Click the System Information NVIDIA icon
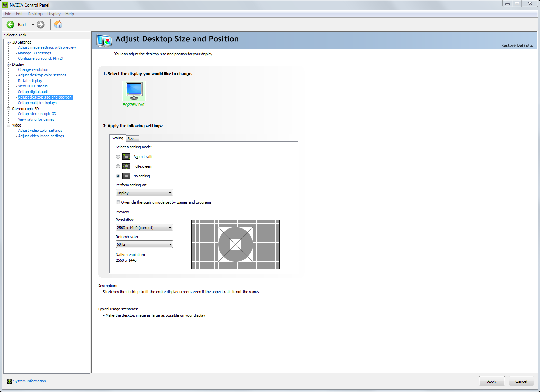 (x=10, y=381)
